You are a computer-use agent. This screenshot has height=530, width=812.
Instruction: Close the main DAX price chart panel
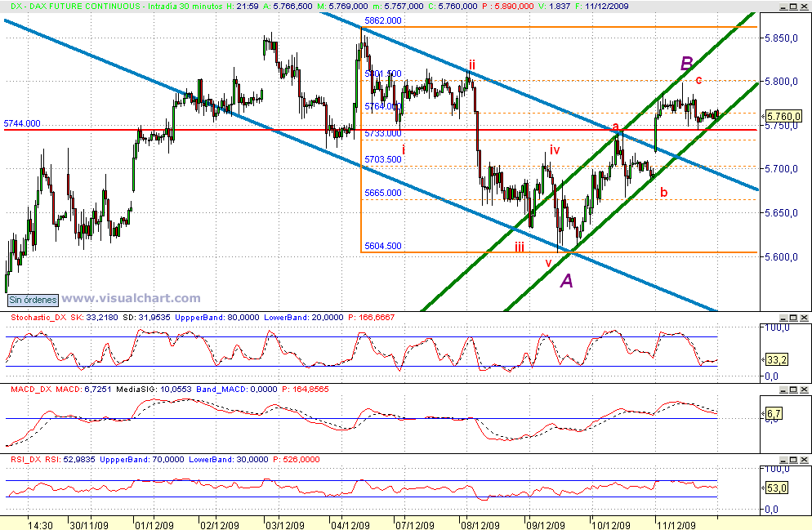(804, 7)
